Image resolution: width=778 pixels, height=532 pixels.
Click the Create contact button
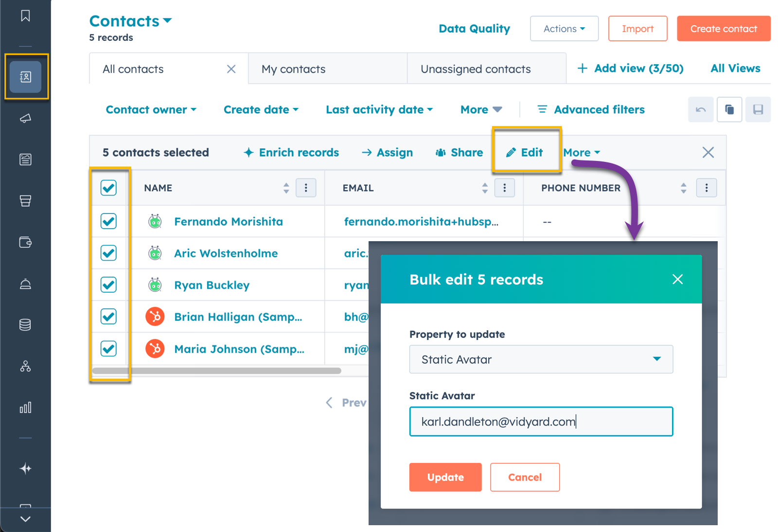pos(724,28)
